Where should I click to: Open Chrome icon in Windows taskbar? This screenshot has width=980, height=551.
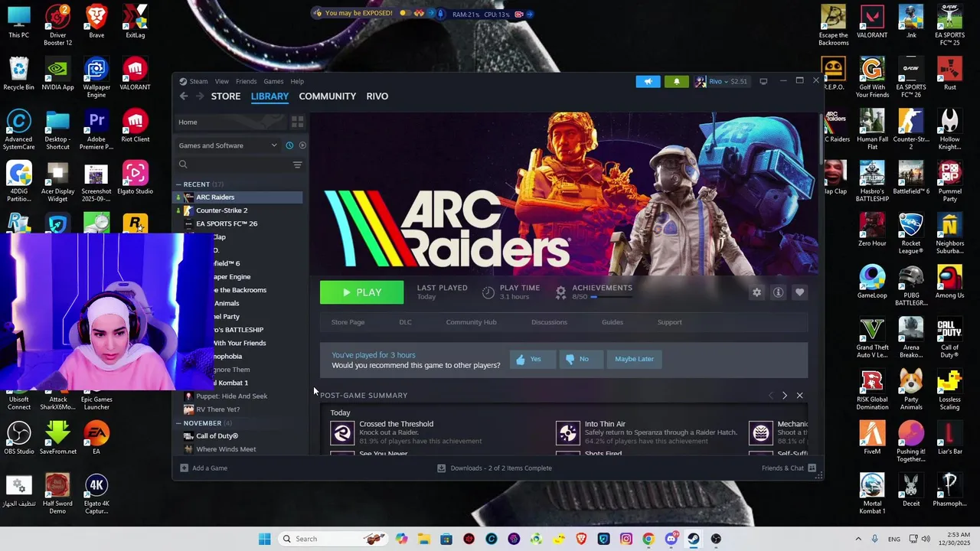(648, 539)
